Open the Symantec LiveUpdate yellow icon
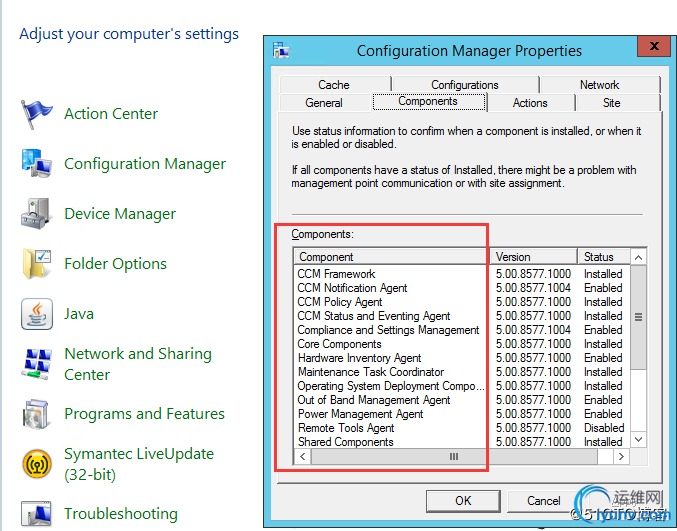This screenshot has height=531, width=677. point(37,464)
